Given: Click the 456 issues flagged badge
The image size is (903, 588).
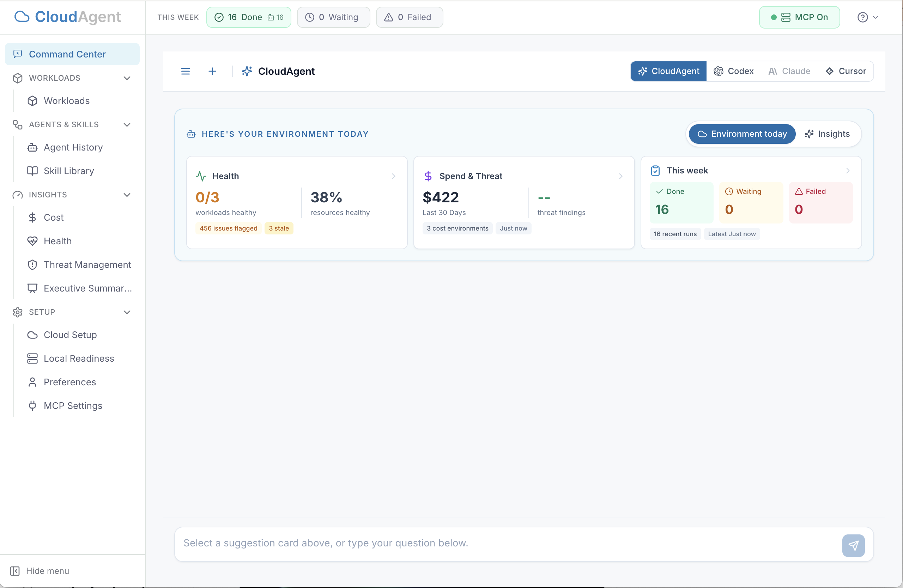Looking at the screenshot, I should pos(229,228).
